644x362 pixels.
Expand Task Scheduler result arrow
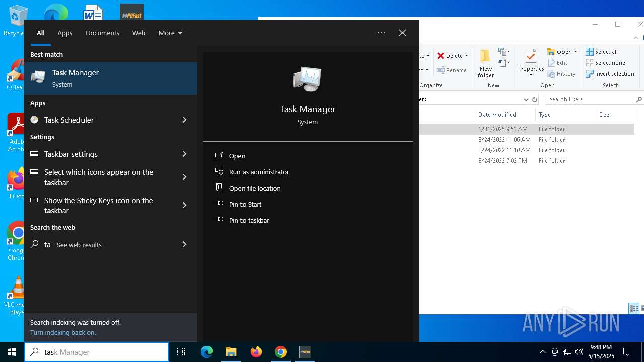point(184,120)
